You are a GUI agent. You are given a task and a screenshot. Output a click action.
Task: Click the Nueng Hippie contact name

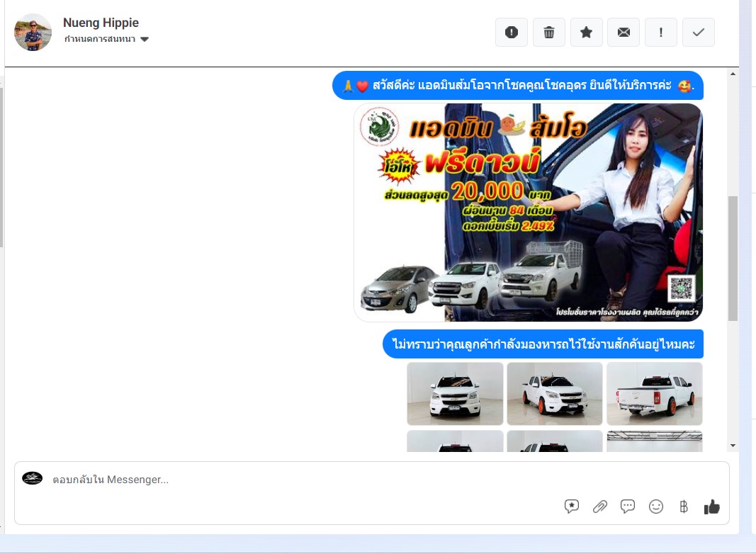[x=101, y=23]
